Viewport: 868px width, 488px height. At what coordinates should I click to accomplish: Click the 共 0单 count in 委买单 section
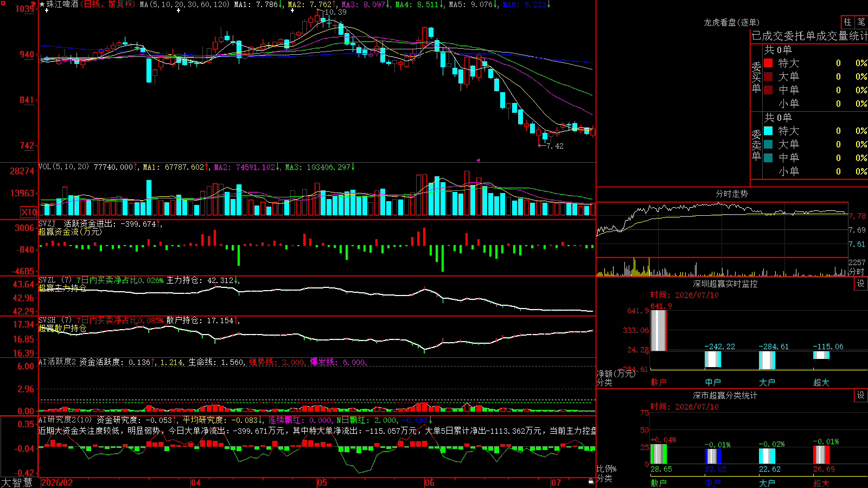778,49
